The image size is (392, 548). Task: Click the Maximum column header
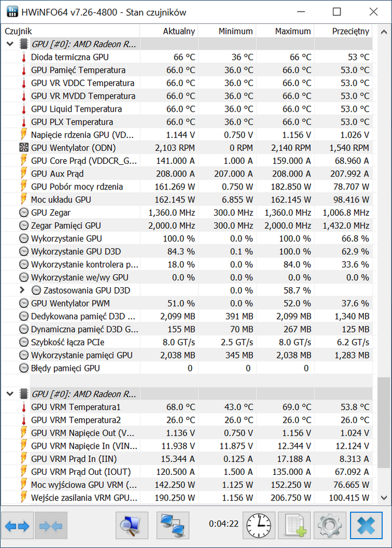[285, 31]
